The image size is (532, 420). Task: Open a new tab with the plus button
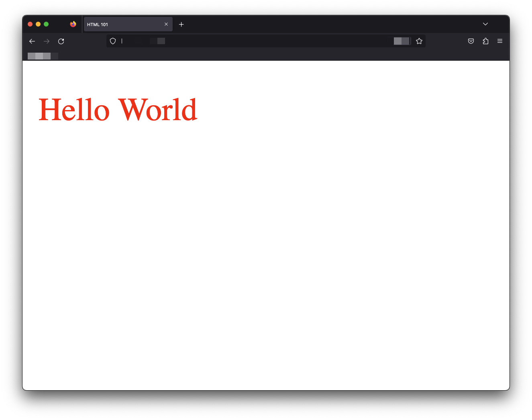tap(181, 24)
